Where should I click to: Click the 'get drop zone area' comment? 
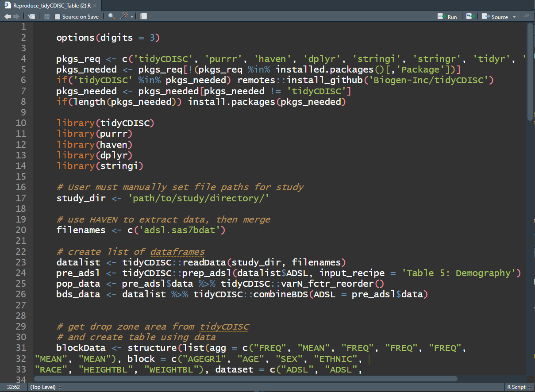click(x=153, y=327)
